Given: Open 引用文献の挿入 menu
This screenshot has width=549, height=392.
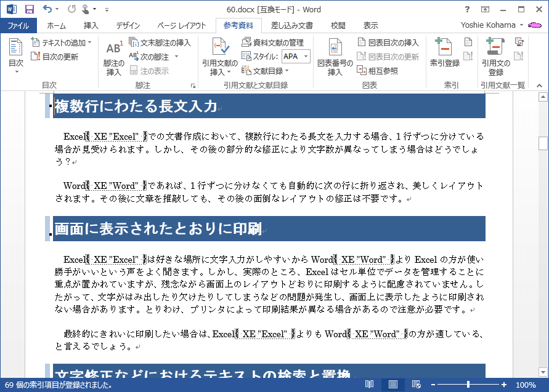Looking at the screenshot, I should tap(220, 57).
